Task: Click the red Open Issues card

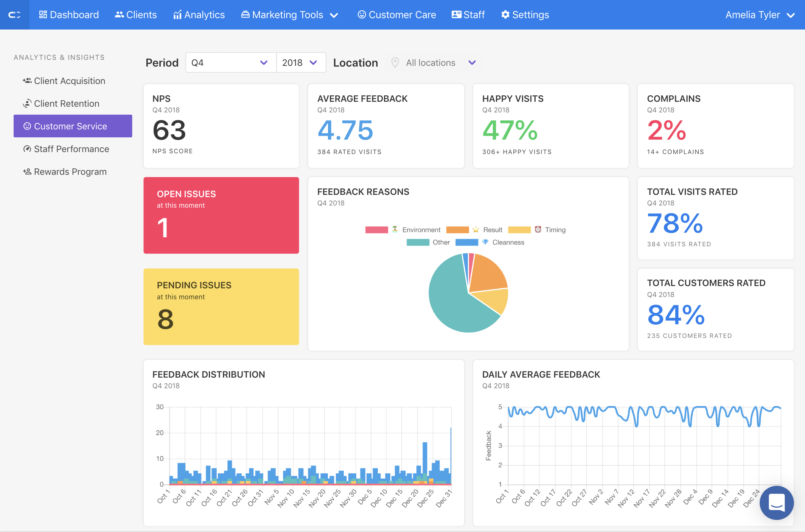Action: tap(221, 215)
